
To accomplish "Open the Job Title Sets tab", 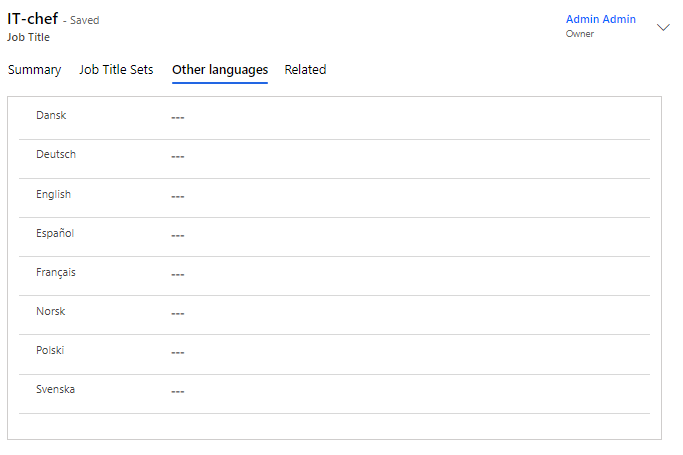I will (116, 70).
